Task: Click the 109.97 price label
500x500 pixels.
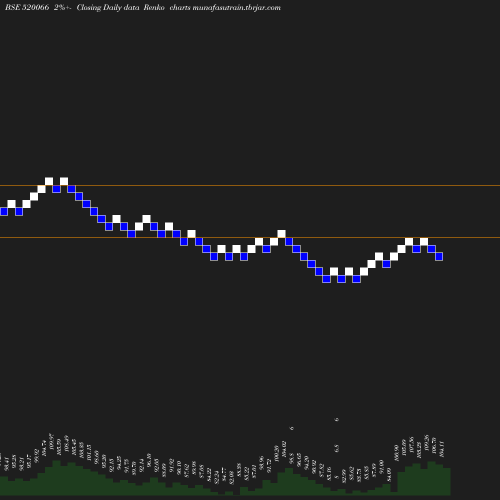Action: [x=51, y=442]
